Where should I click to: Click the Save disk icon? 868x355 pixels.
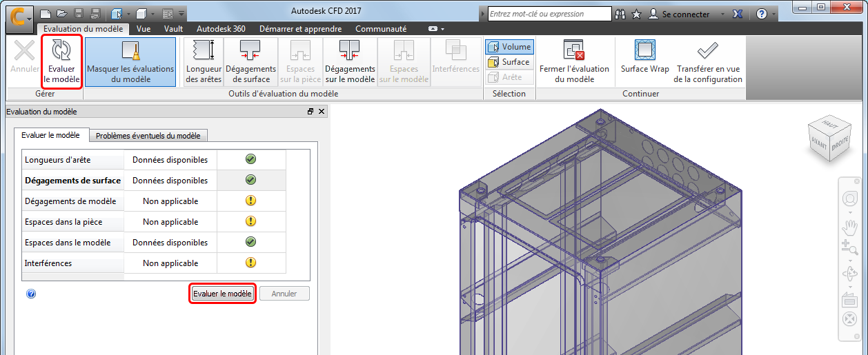[79, 13]
